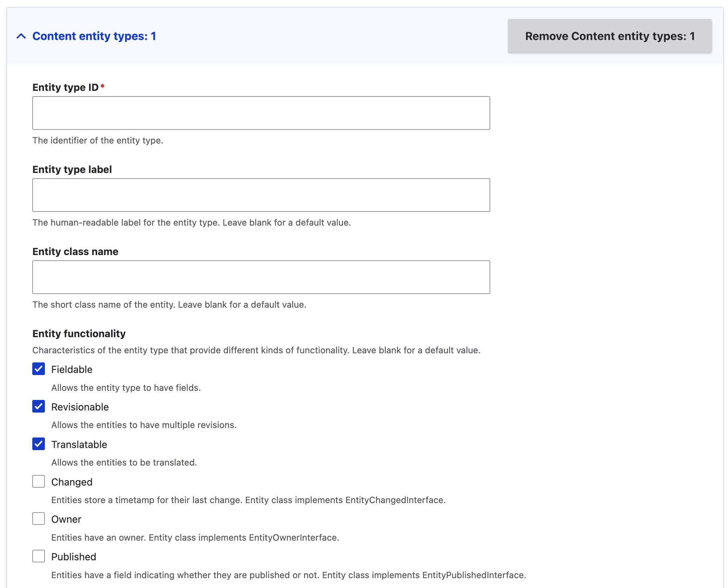Click the 'Content entity types: 1' heading
This screenshot has width=728, height=588.
(x=94, y=36)
